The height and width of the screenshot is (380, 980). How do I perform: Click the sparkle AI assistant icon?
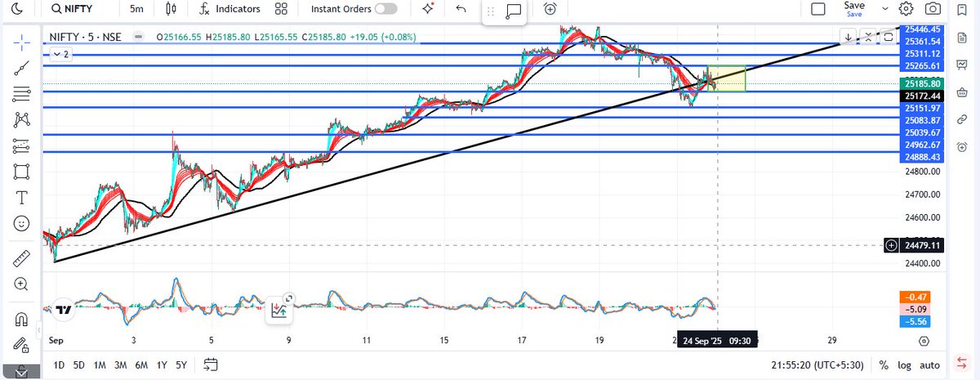point(429,9)
